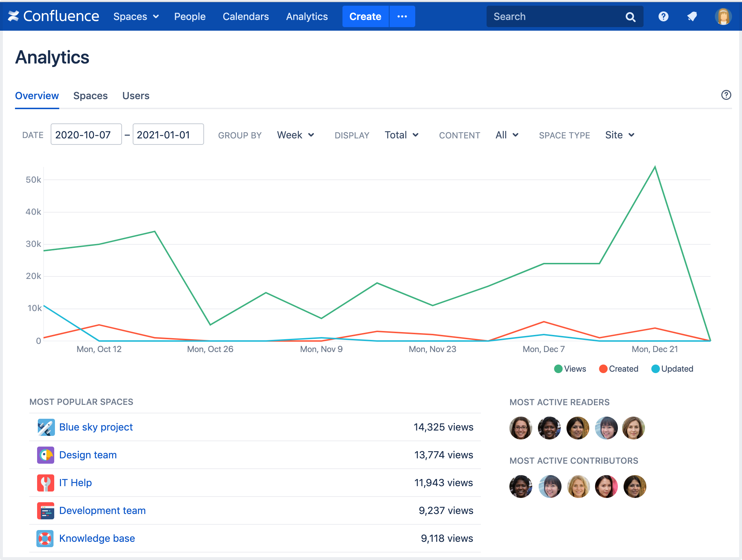Toggle the Created series in chart legend
Viewport: 742px width, 560px height.
(619, 369)
